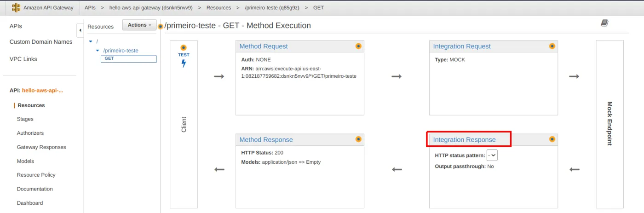Screen dimensions: 644x213
Task: Open Dashboard in the API menu
Action: (x=30, y=203)
